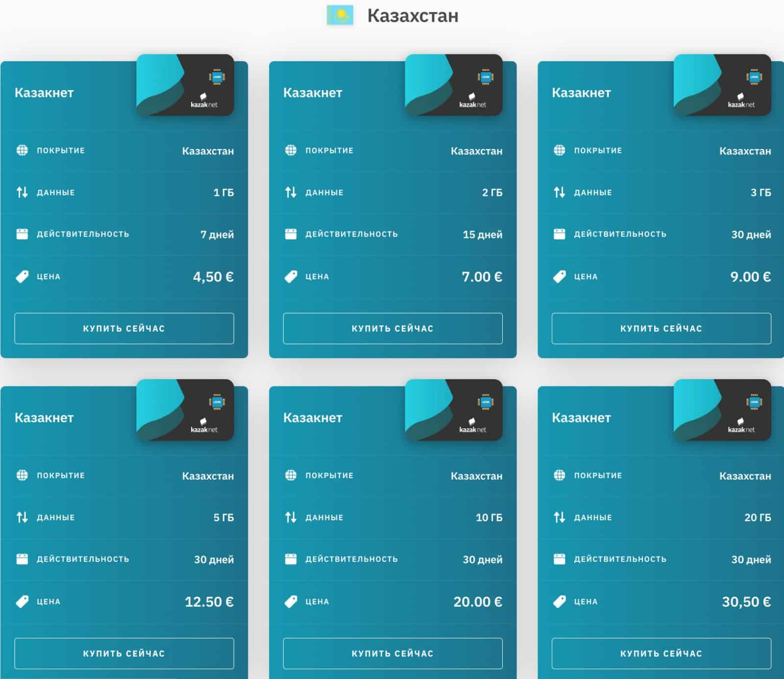
Task: Click the globe icon in the 10 ГБ card
Action: 291,475
